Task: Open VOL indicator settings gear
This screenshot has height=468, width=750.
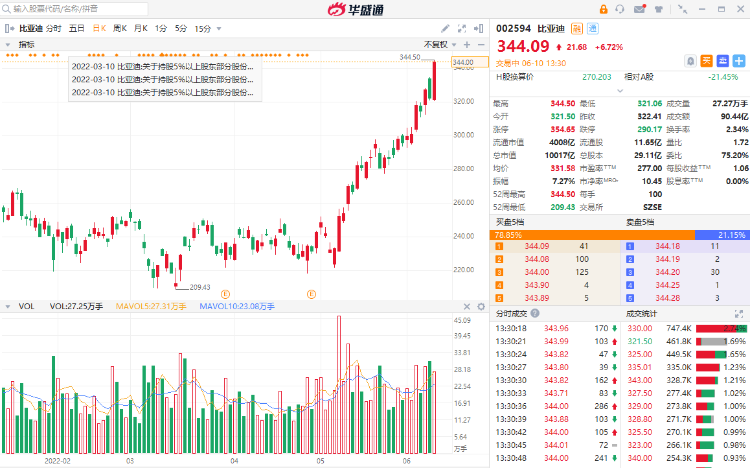Action: 481,307
